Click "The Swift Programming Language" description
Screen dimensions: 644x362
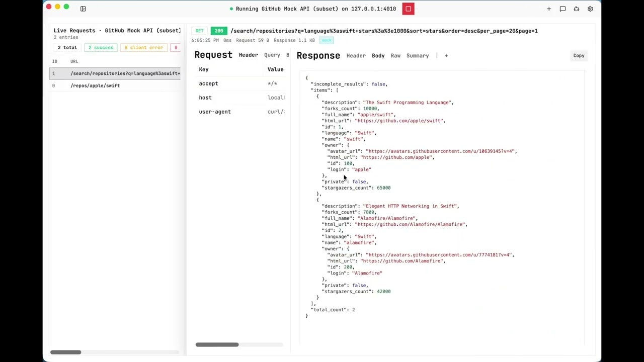pyautogui.click(x=407, y=103)
